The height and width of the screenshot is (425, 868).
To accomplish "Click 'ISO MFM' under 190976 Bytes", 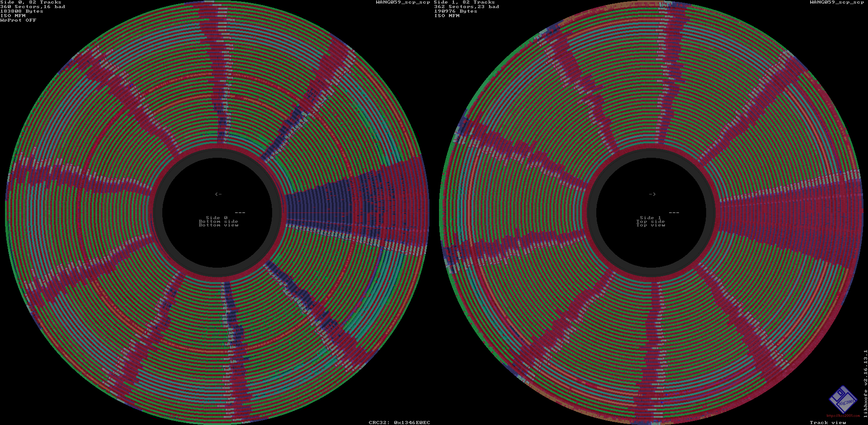I will tap(447, 16).
